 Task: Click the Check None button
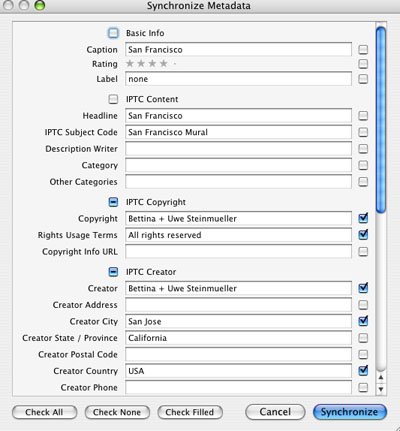[117, 412]
